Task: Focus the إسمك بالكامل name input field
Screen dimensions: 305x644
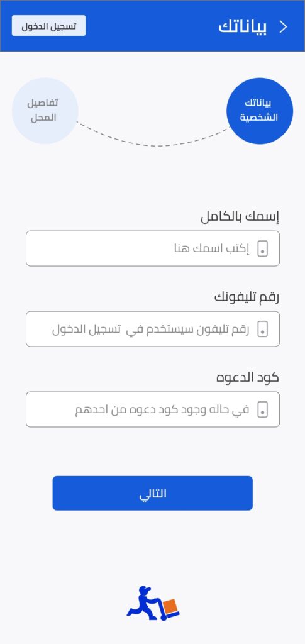Action: pyautogui.click(x=153, y=248)
